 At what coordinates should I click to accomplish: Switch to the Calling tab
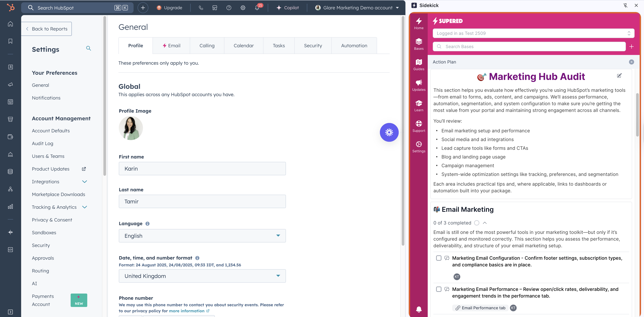[207, 46]
